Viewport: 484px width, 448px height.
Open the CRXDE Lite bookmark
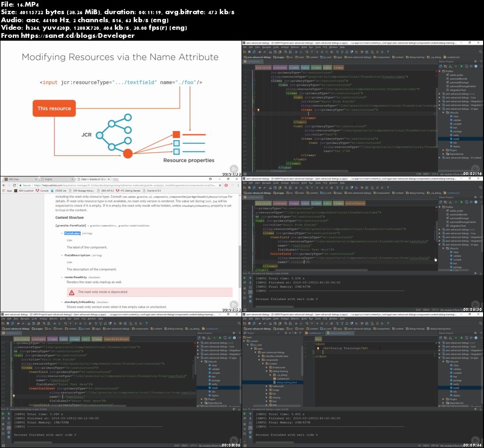click(59, 191)
